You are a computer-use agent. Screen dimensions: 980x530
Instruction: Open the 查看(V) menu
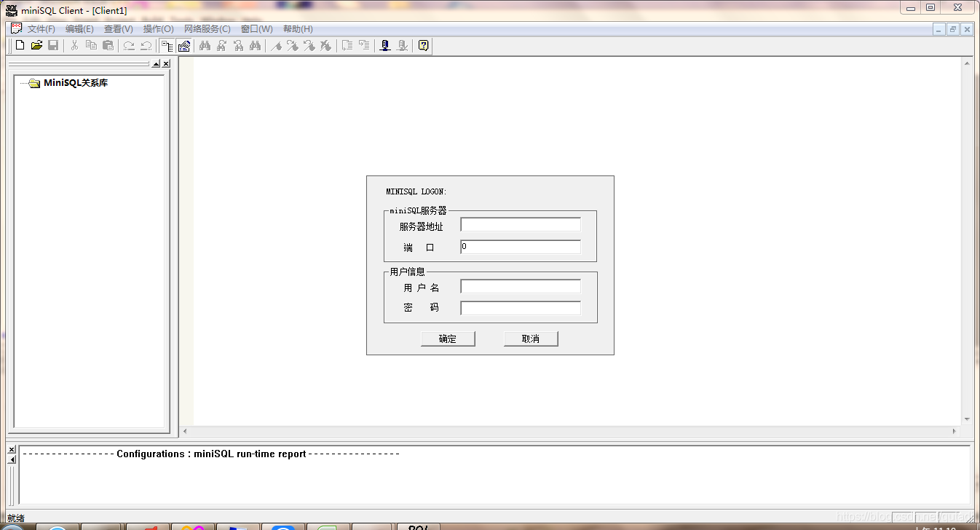tap(119, 29)
